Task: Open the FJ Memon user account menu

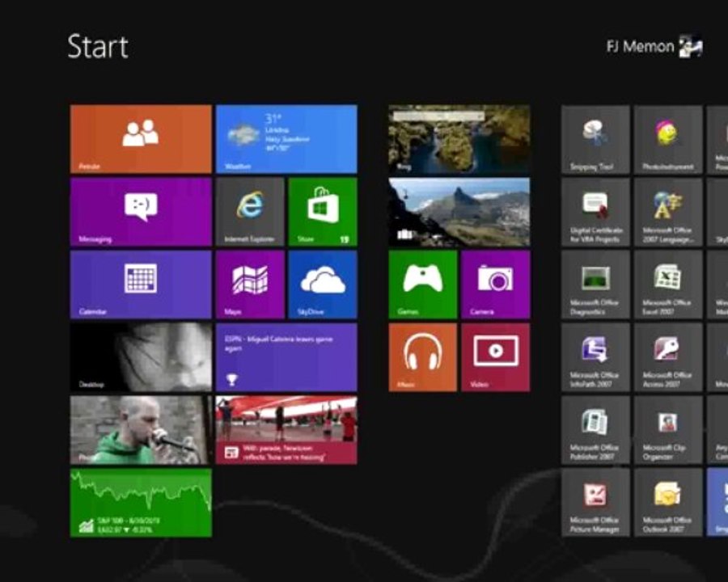Action: (654, 46)
